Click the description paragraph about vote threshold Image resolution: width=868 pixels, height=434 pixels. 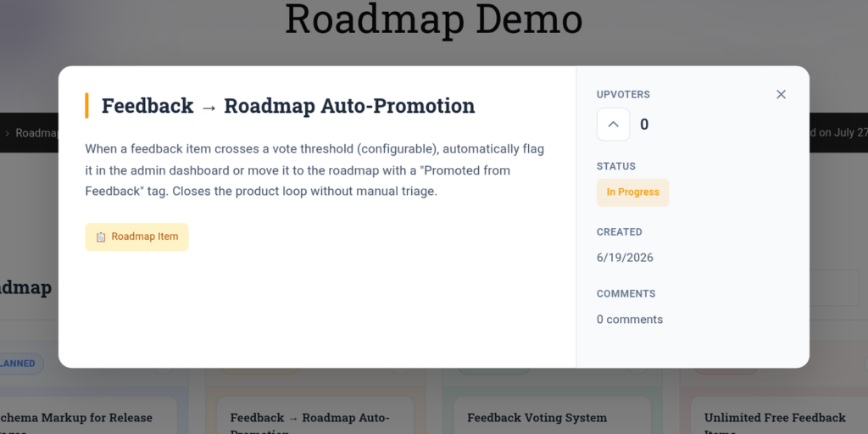314,170
